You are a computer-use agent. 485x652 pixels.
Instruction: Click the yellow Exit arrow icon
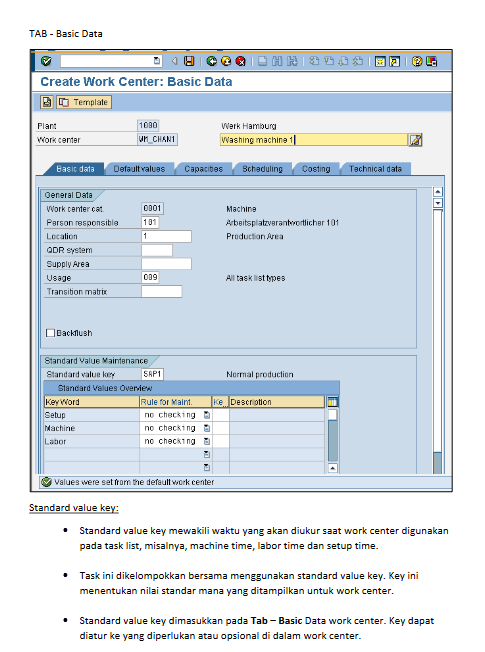pos(226,61)
